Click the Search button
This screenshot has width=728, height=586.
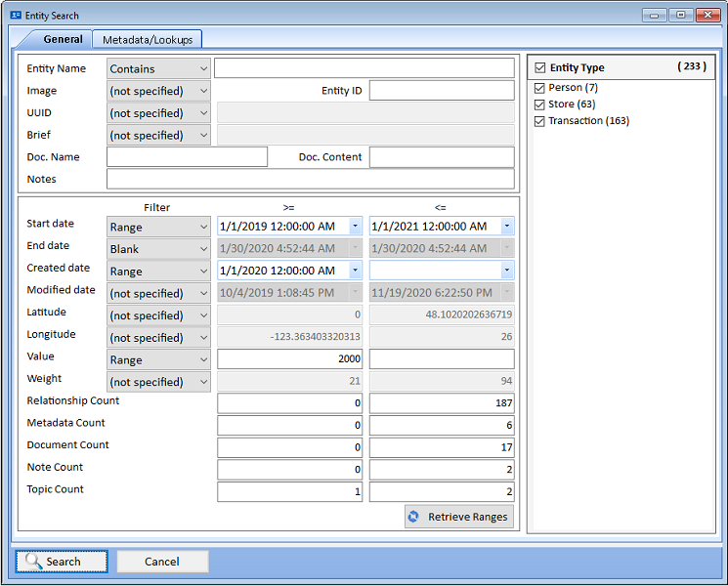point(62,562)
